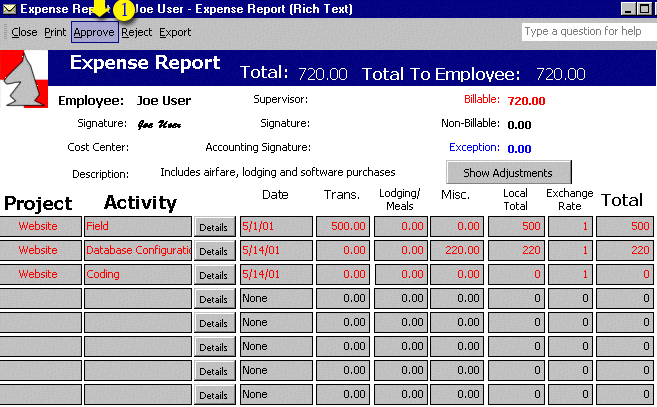Click the Total 500 cell

tap(625, 226)
